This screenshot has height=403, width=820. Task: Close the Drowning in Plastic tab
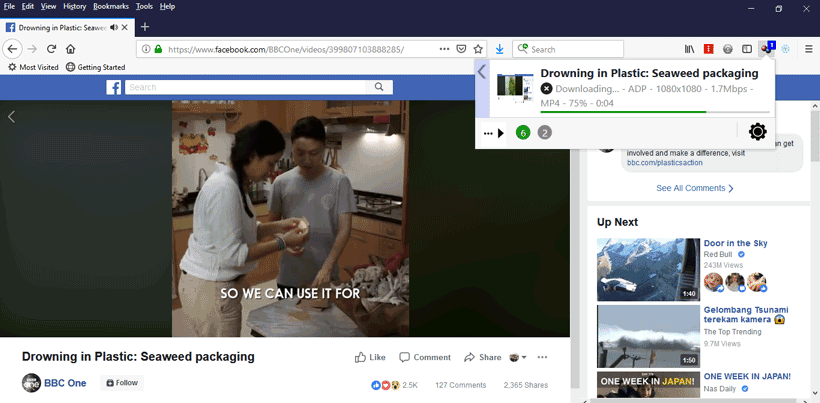click(124, 27)
